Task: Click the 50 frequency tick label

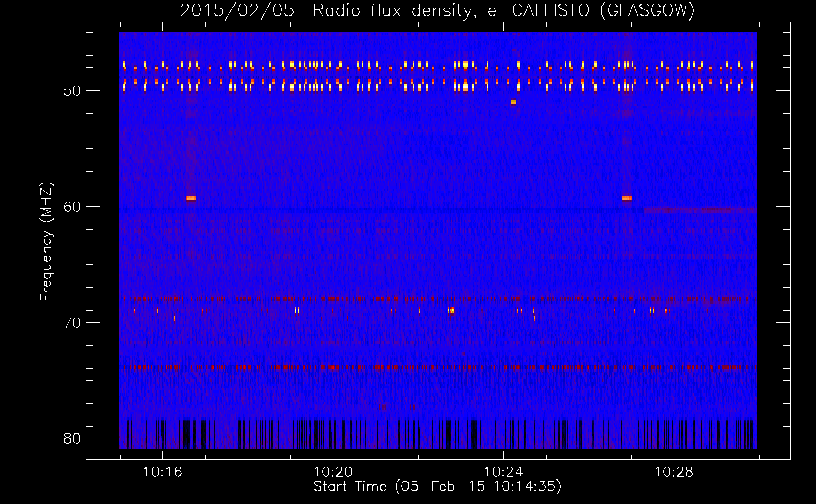Action: click(72, 91)
